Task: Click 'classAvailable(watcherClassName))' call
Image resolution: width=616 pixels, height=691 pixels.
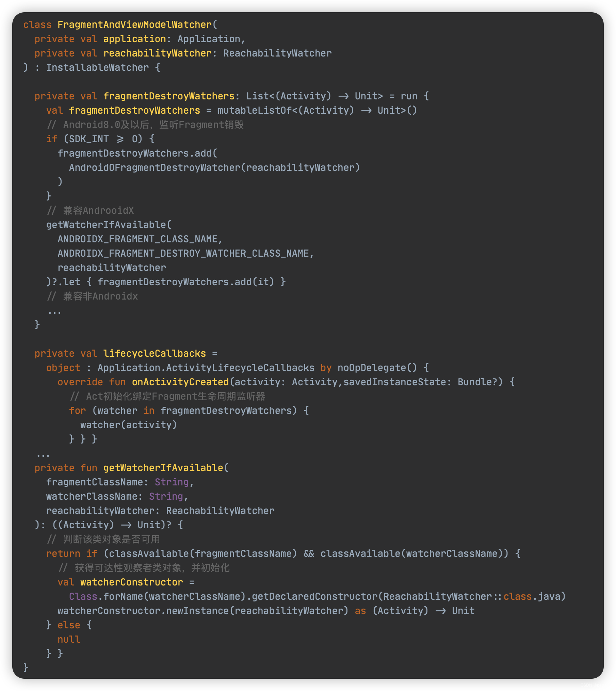Action: (x=415, y=554)
